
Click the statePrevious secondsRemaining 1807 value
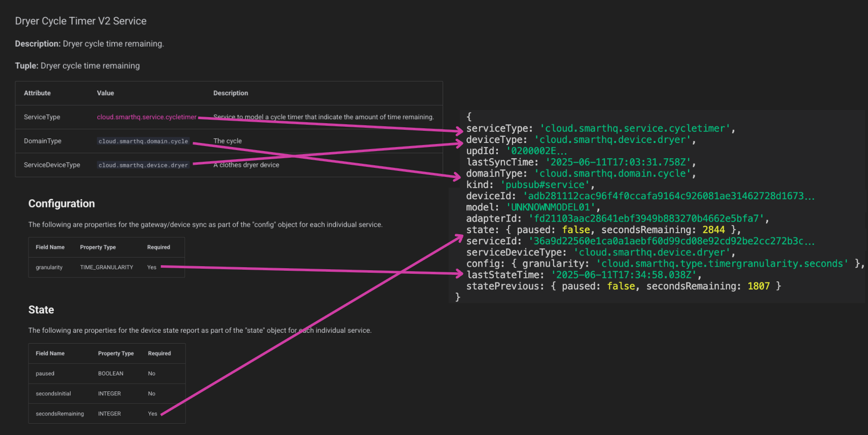click(x=758, y=286)
